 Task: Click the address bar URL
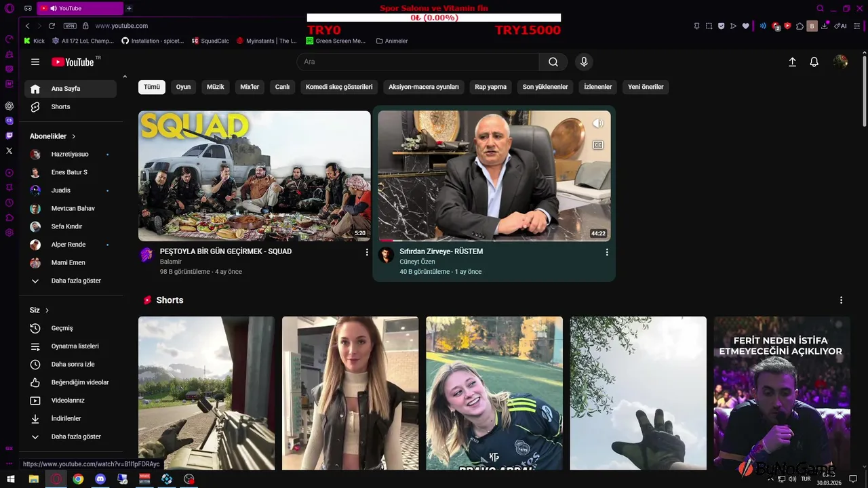tap(121, 26)
